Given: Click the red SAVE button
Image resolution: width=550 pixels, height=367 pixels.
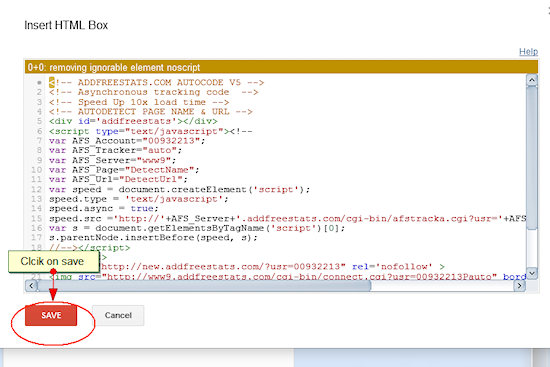Looking at the screenshot, I should 51,315.
